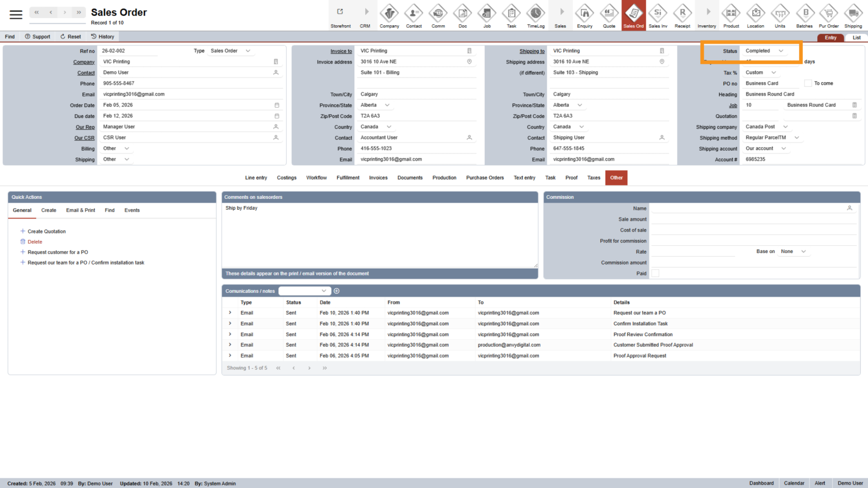Expand the Proof Approval Request email row
868x488 pixels.
(229, 355)
